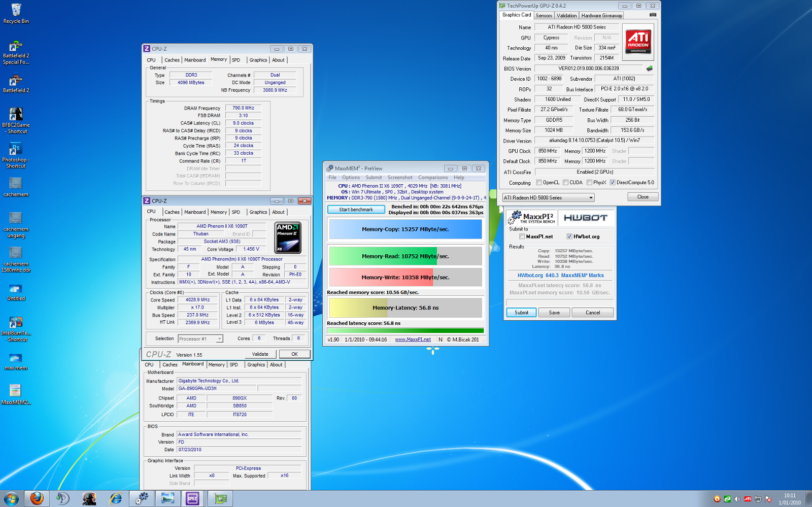Switch to CPU-Z purple taskbar button
Image resolution: width=812 pixels, height=507 pixels.
[x=192, y=498]
